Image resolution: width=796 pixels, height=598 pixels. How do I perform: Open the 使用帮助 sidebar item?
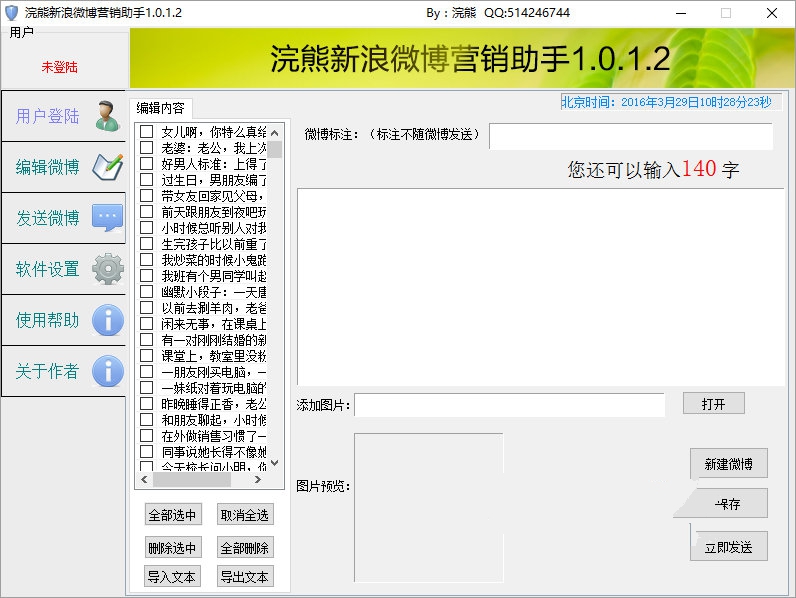[63, 320]
